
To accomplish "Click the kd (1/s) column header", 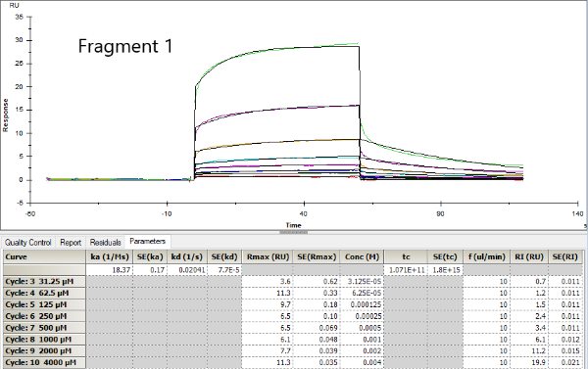I will tap(187, 257).
